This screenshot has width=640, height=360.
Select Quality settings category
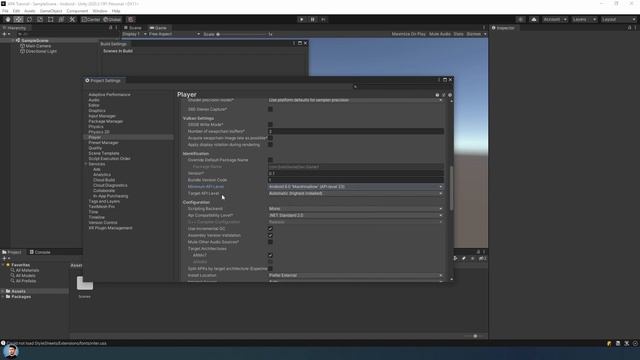(x=95, y=148)
